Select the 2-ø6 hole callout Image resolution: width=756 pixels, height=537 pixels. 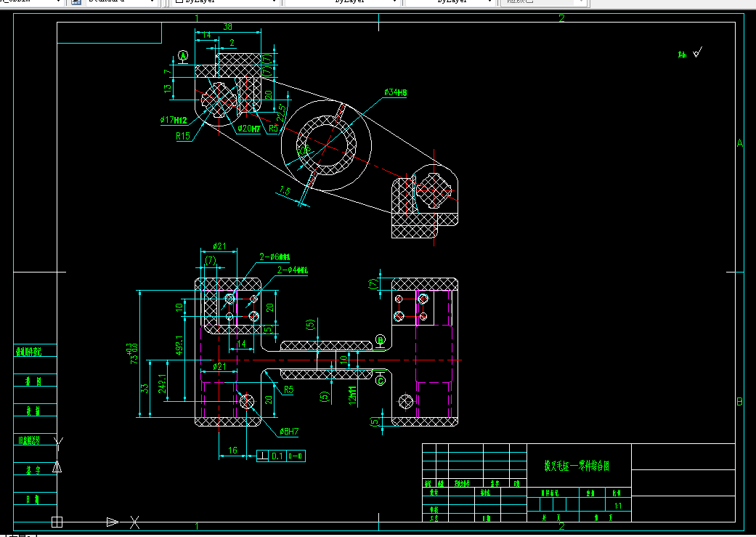pos(275,257)
